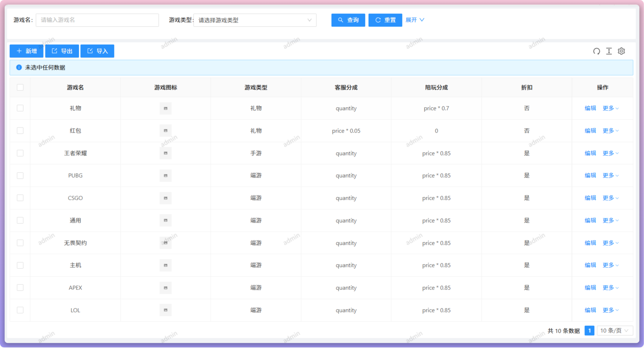Screen dimensions: 644x348
Task: Open the row density adjustment icon
Action: (609, 51)
